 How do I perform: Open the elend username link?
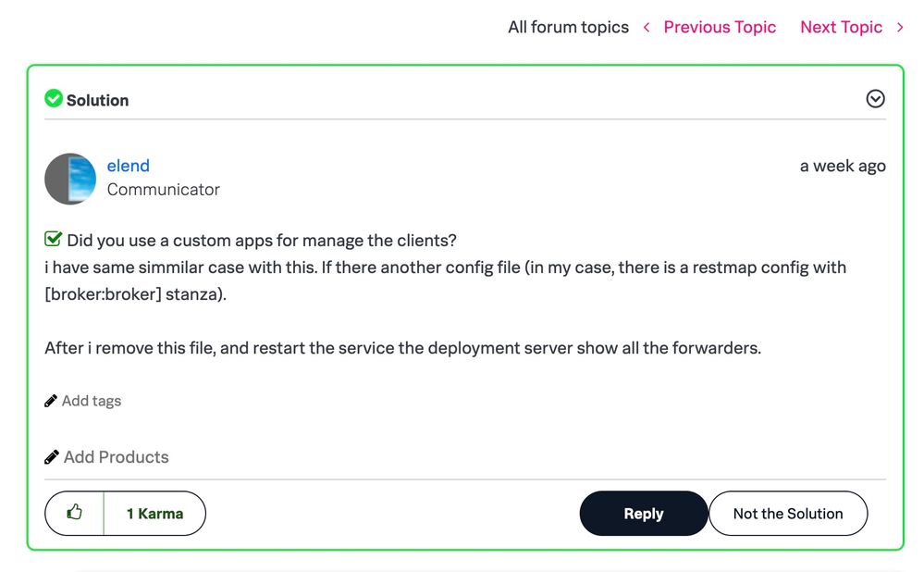coord(129,167)
